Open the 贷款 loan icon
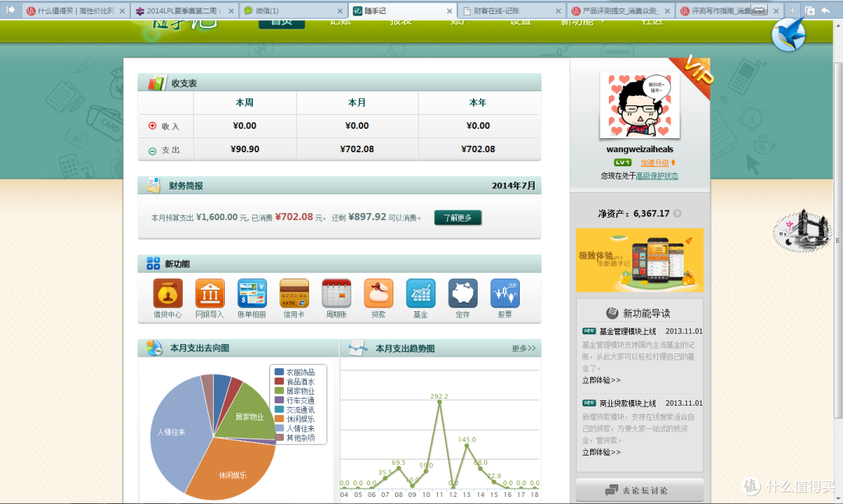The width and height of the screenshot is (843, 504). point(379,293)
